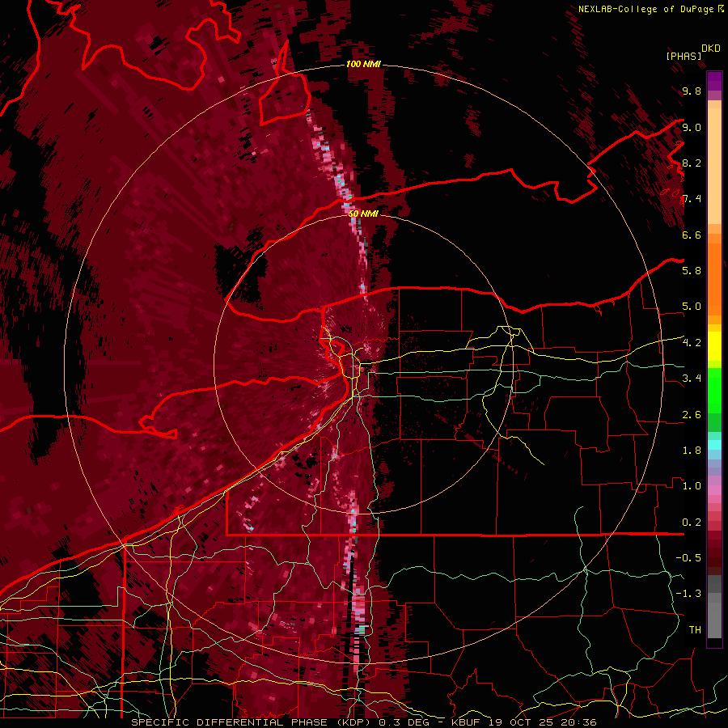Click the 9.0 legend value

[692, 127]
